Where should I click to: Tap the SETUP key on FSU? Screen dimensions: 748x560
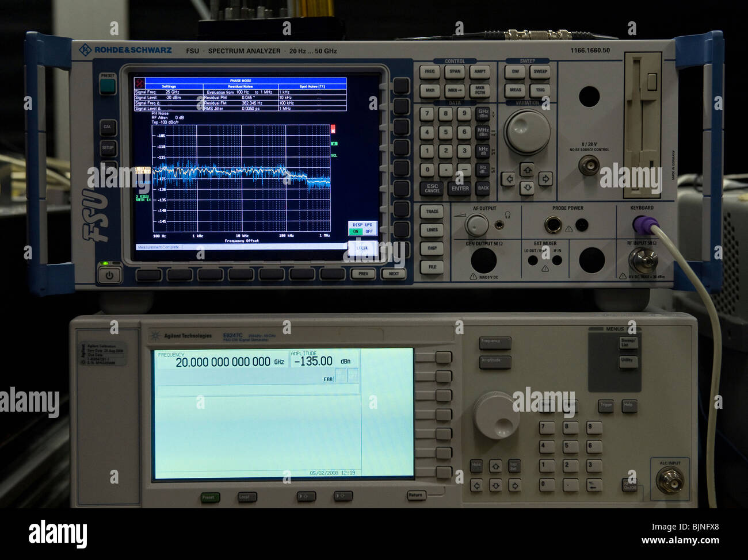[108, 148]
